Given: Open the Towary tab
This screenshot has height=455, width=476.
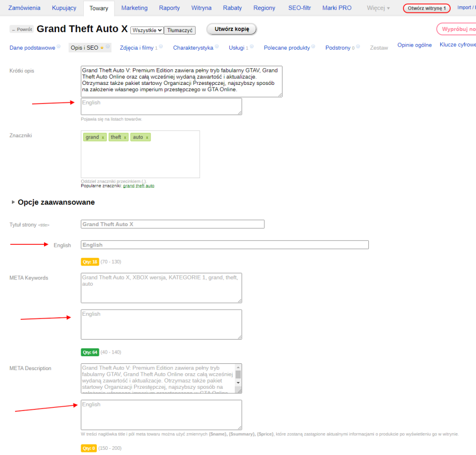Looking at the screenshot, I should pyautogui.click(x=98, y=8).
